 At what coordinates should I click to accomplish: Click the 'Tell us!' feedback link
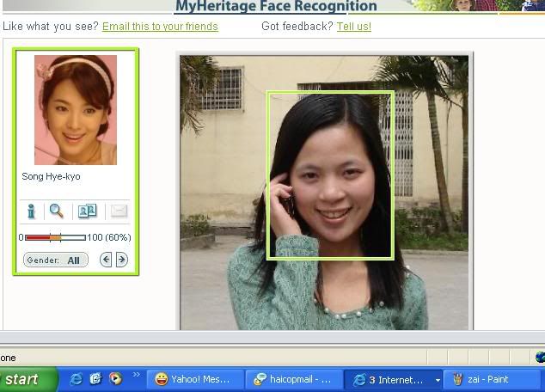point(354,27)
